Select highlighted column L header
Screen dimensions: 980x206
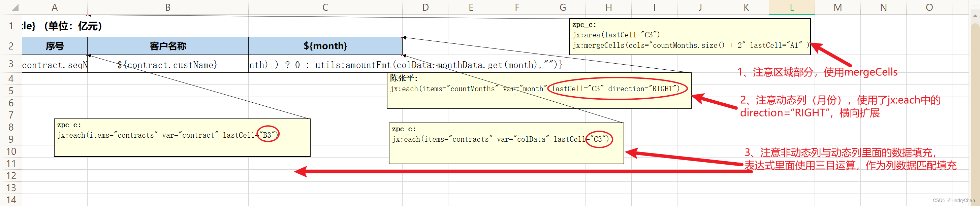click(792, 7)
